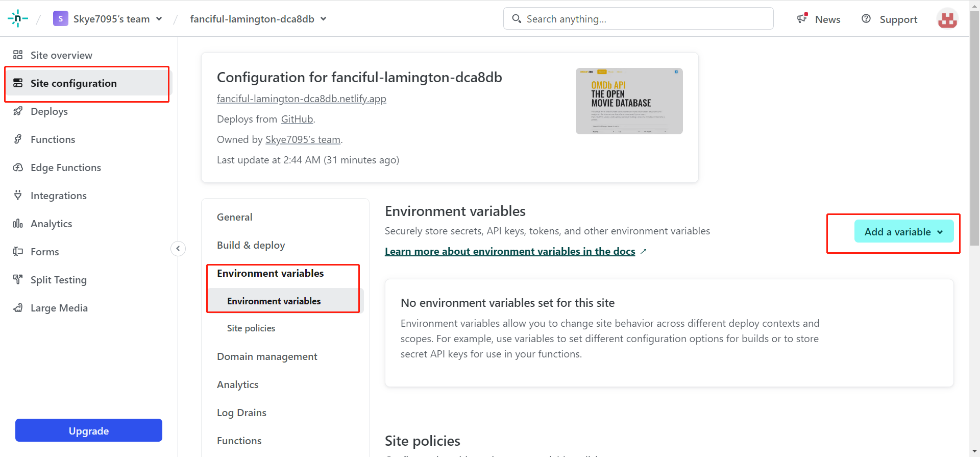The width and height of the screenshot is (980, 457).
Task: Click the Integrations plug icon
Action: pos(18,195)
